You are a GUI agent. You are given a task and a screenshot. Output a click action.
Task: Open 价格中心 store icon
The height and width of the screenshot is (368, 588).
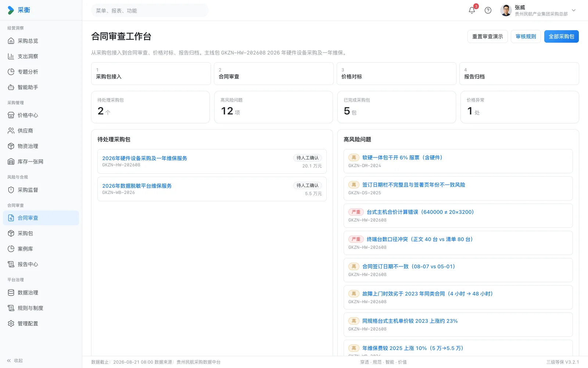click(x=11, y=115)
